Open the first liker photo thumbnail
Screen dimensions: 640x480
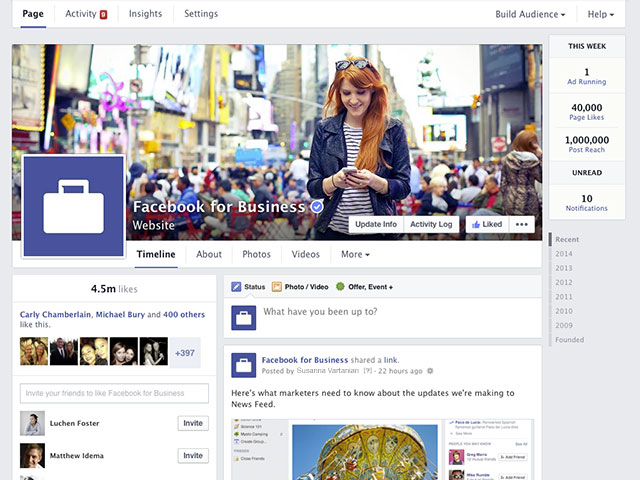tap(34, 351)
